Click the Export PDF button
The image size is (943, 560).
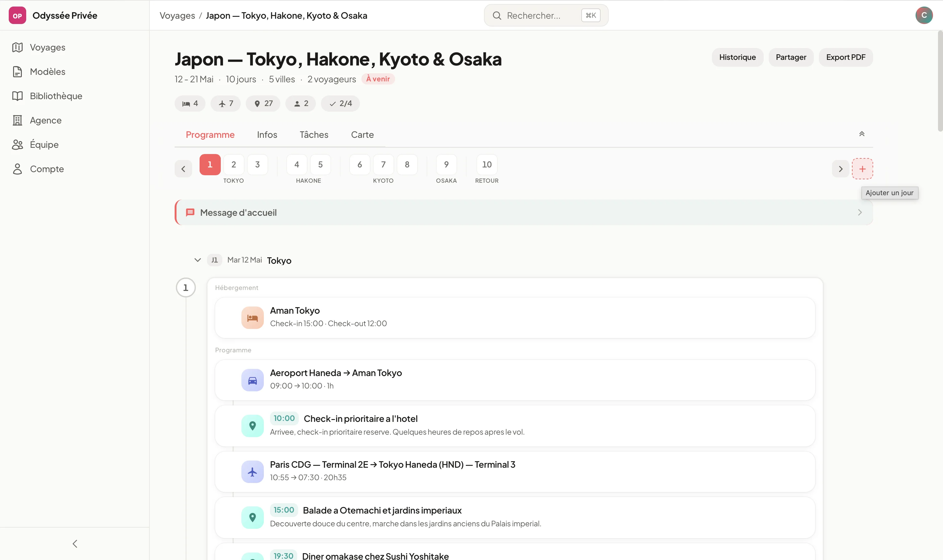click(846, 57)
